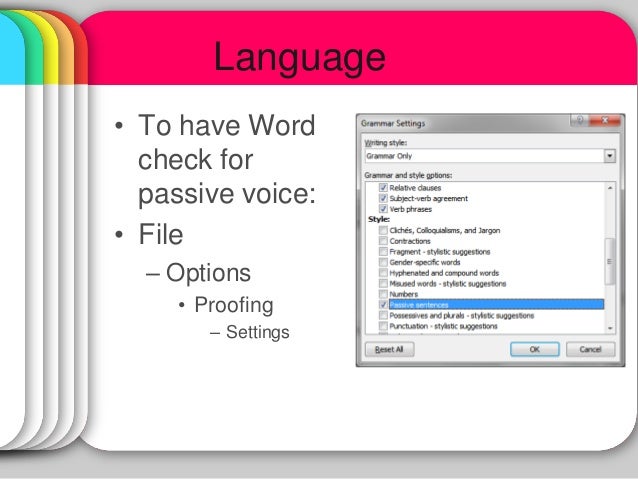Uncheck the Subject-verb agreement checkbox

tap(383, 198)
